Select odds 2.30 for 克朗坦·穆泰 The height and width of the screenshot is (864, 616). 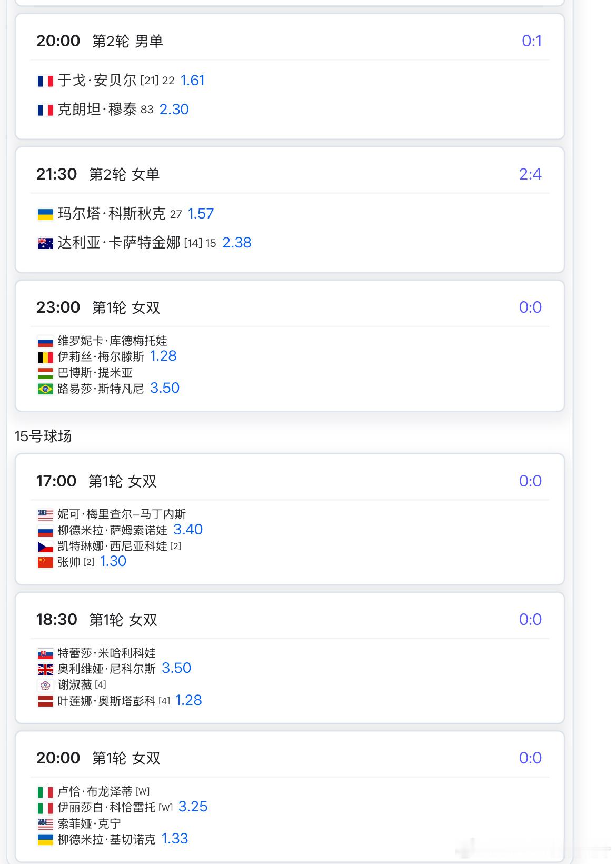click(x=174, y=110)
